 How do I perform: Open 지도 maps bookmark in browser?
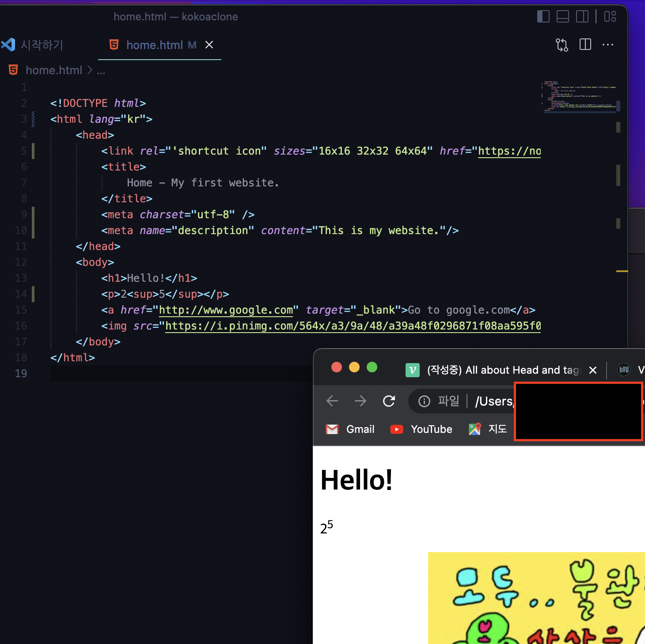488,429
